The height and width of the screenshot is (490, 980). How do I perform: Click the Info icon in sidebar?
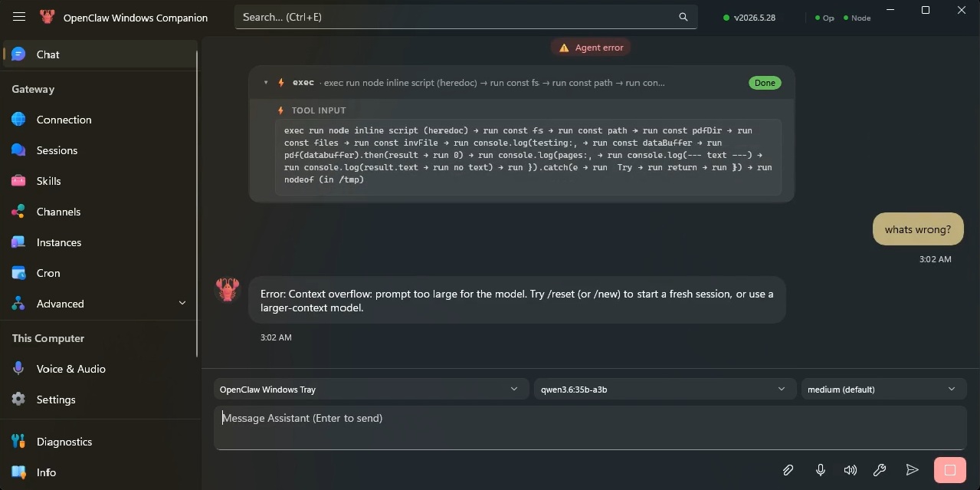pyautogui.click(x=18, y=472)
